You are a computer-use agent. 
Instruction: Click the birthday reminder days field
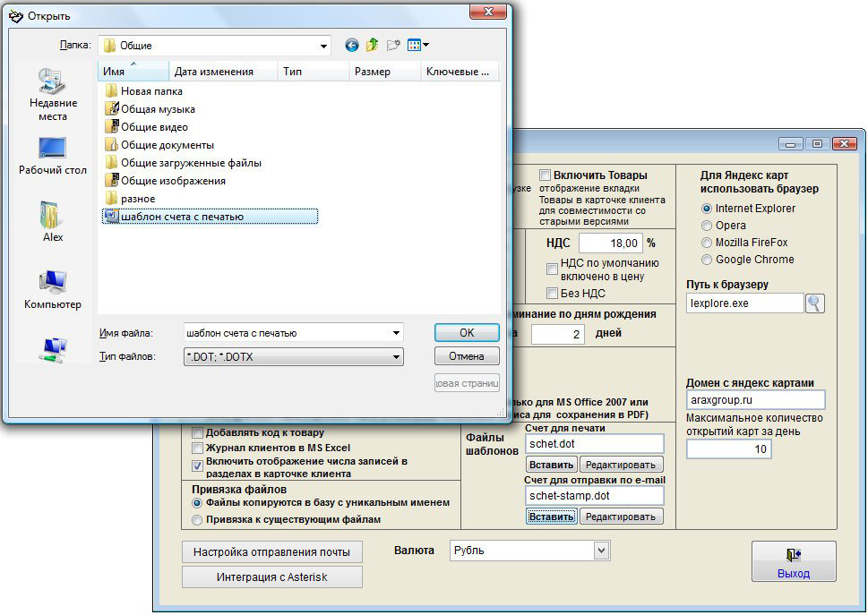pyautogui.click(x=557, y=334)
